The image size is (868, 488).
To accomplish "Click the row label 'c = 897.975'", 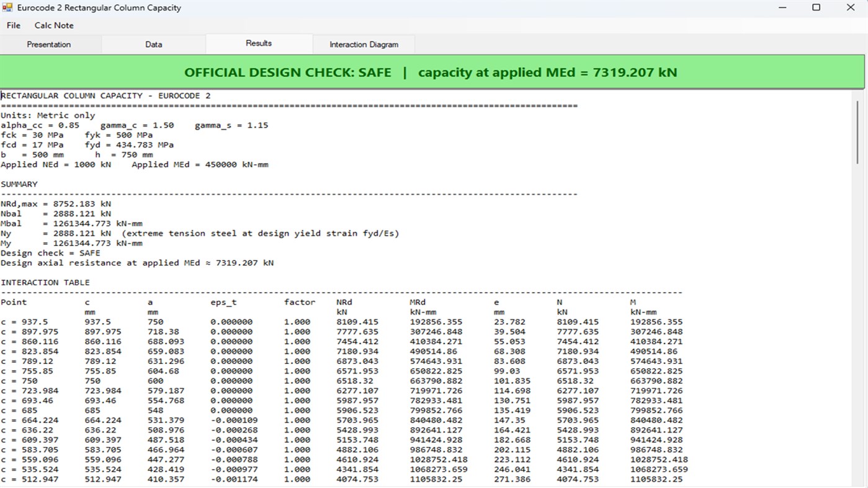I will click(x=30, y=332).
